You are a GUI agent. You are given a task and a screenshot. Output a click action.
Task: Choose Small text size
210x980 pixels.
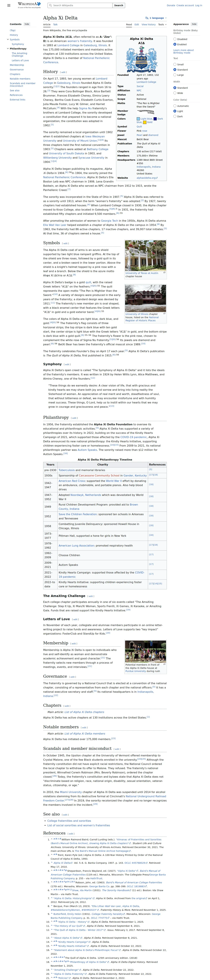pyautogui.click(x=175, y=64)
